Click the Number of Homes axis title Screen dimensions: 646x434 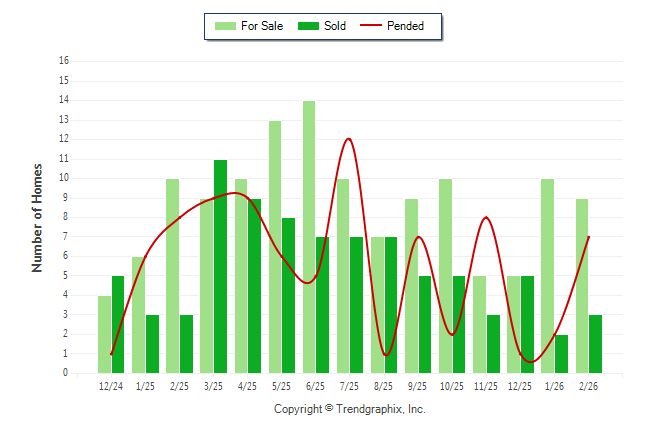(x=37, y=217)
